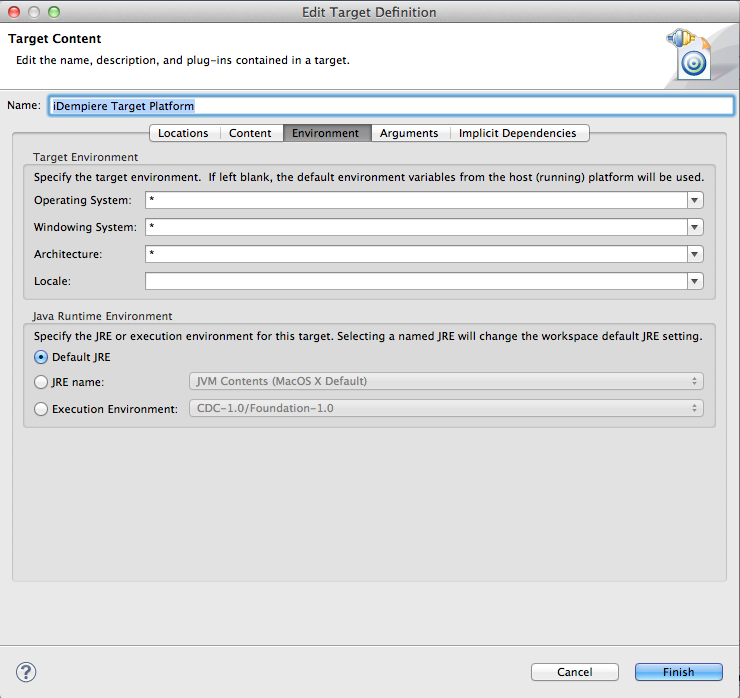Image resolution: width=740 pixels, height=698 pixels.
Task: Choose the Execution Environment radio option
Action: point(41,409)
